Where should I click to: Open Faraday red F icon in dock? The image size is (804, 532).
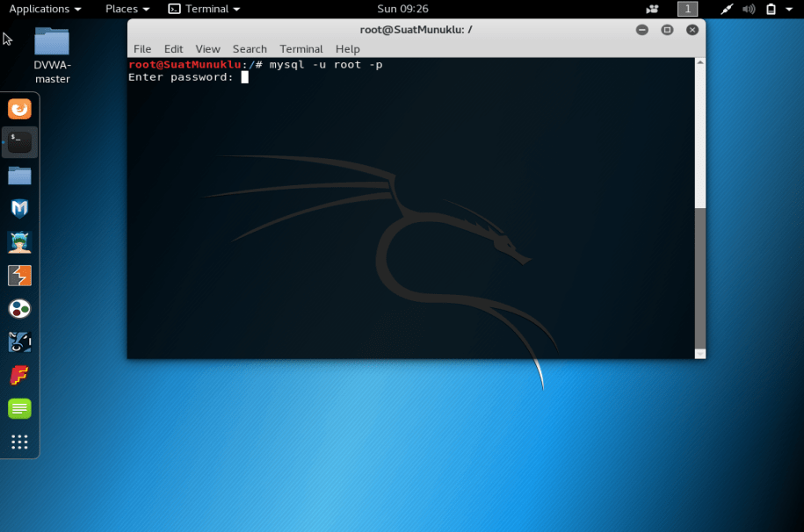coord(19,375)
